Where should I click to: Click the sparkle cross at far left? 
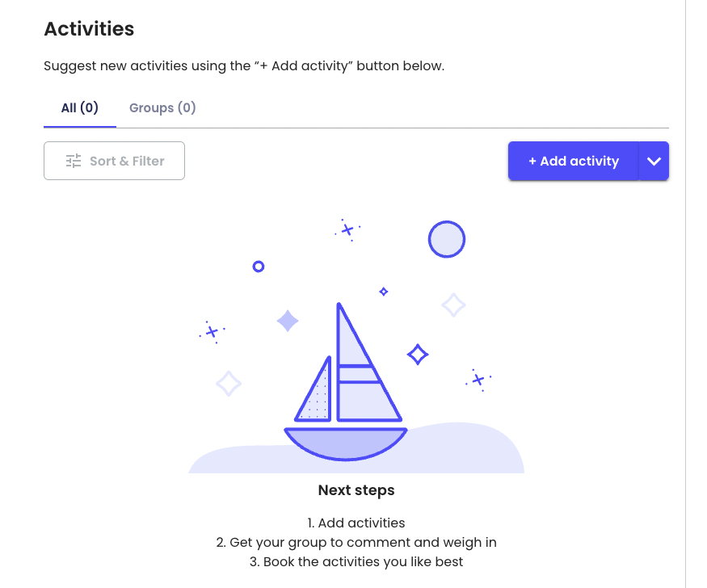pyautogui.click(x=212, y=331)
